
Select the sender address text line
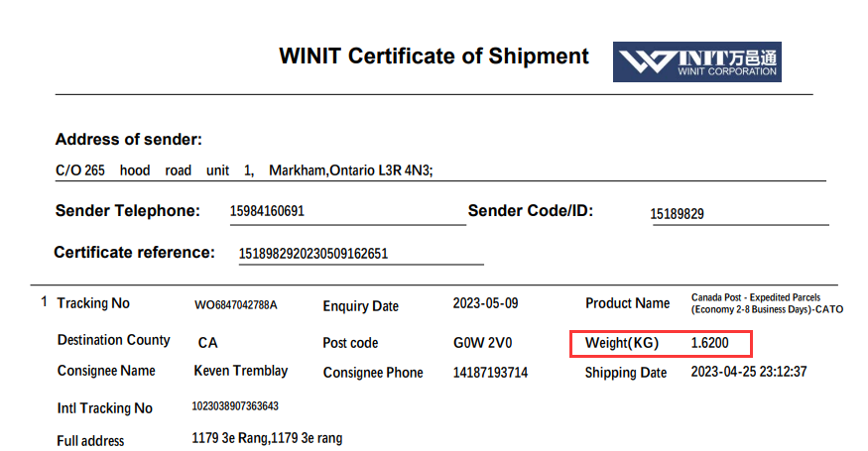pos(244,170)
